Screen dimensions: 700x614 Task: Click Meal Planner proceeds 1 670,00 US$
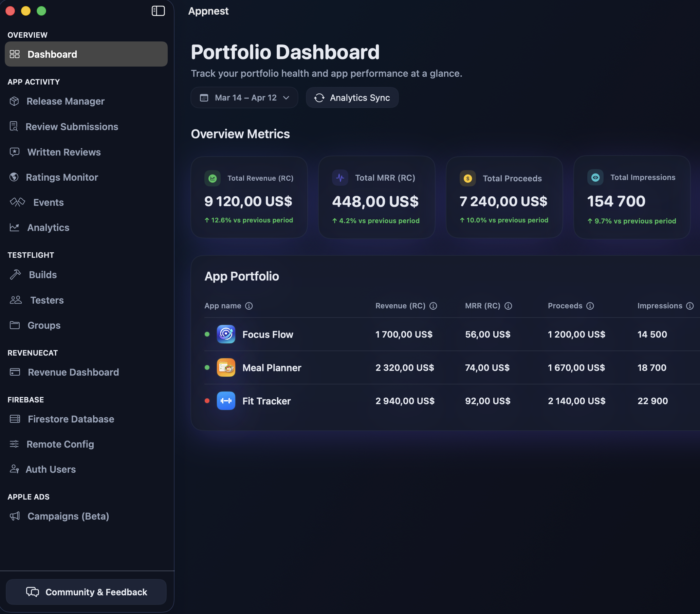tap(576, 367)
